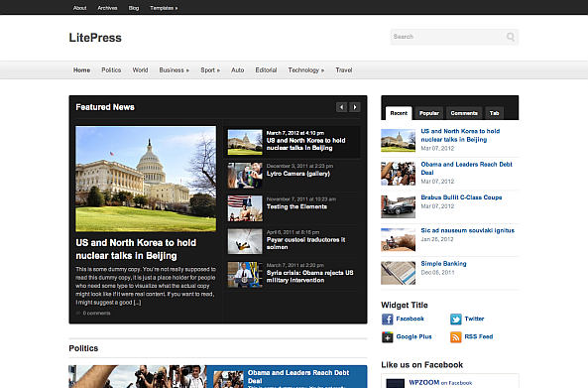Screen dimensions: 588x388
Task: Open the Editorial navigation item
Action: coord(266,70)
